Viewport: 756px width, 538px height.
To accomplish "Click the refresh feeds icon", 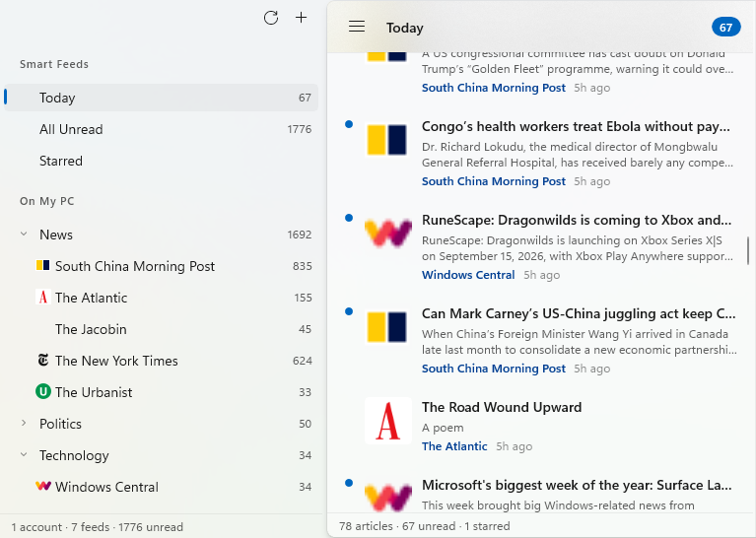I will coord(271,18).
